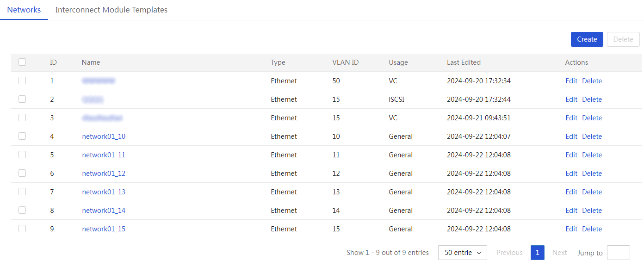Focus the Jump to page input field

618,253
